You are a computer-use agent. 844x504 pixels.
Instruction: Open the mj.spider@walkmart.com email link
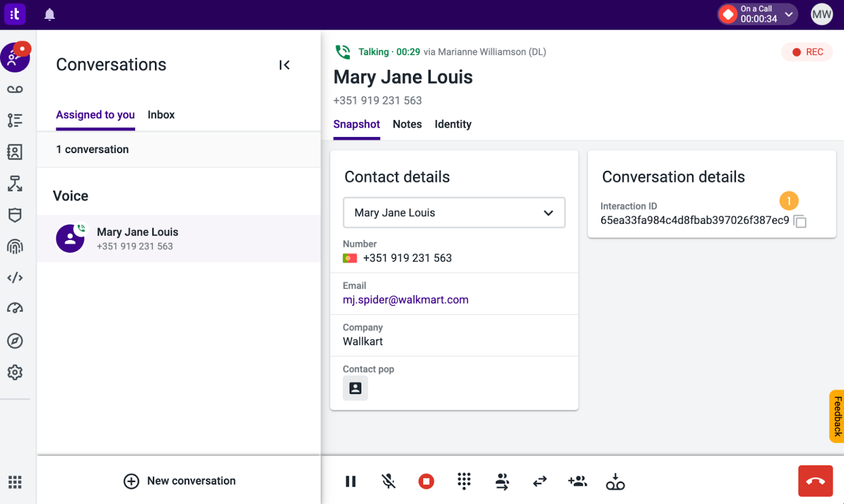point(406,300)
